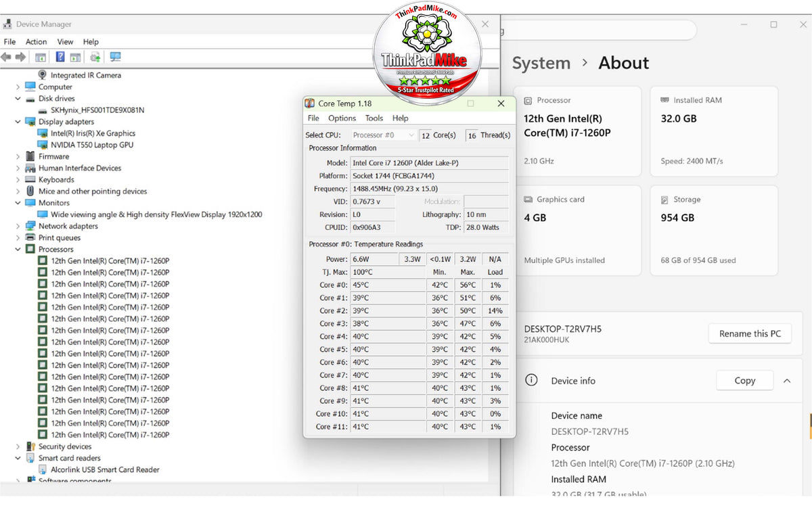Click the Network adapters category icon
This screenshot has width=812, height=510.
(x=30, y=226)
